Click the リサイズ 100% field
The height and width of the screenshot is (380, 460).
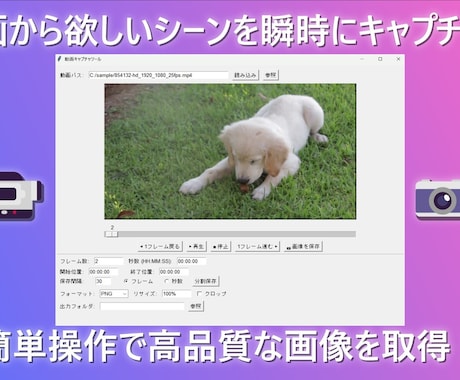tap(177, 294)
